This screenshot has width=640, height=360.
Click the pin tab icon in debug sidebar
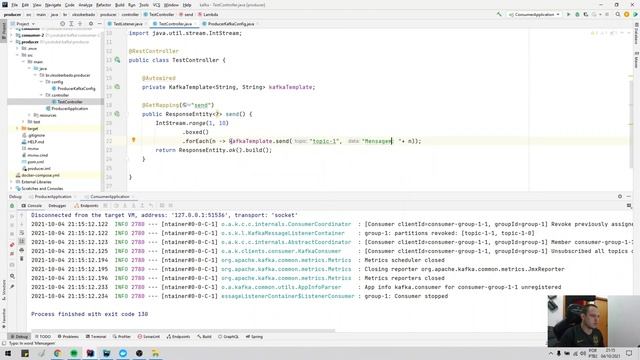[x=12, y=286]
